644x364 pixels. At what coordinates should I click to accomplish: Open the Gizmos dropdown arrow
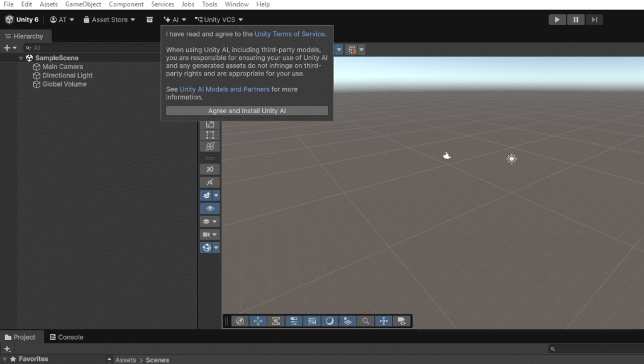click(216, 248)
